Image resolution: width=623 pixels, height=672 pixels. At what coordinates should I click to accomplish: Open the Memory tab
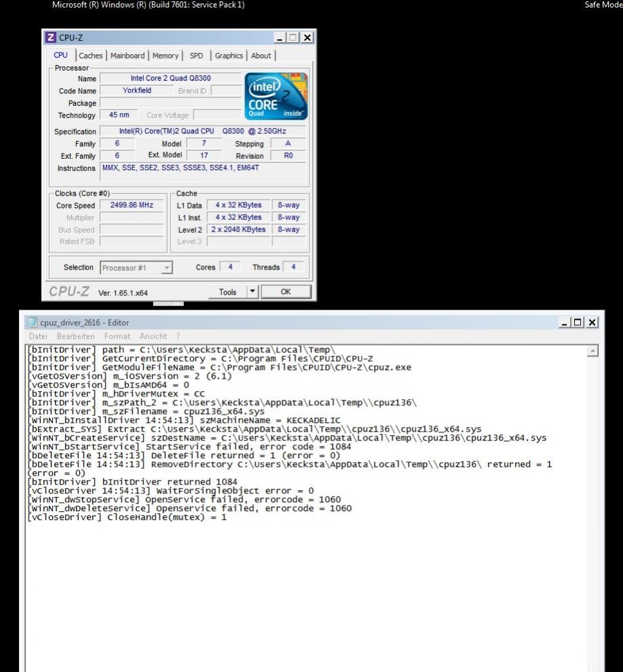(x=166, y=56)
